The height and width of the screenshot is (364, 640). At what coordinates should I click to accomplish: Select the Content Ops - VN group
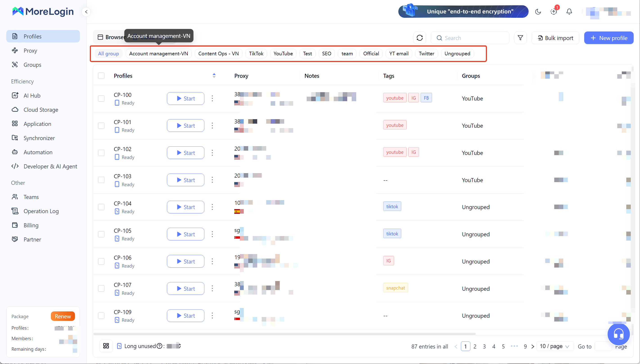[x=219, y=54]
